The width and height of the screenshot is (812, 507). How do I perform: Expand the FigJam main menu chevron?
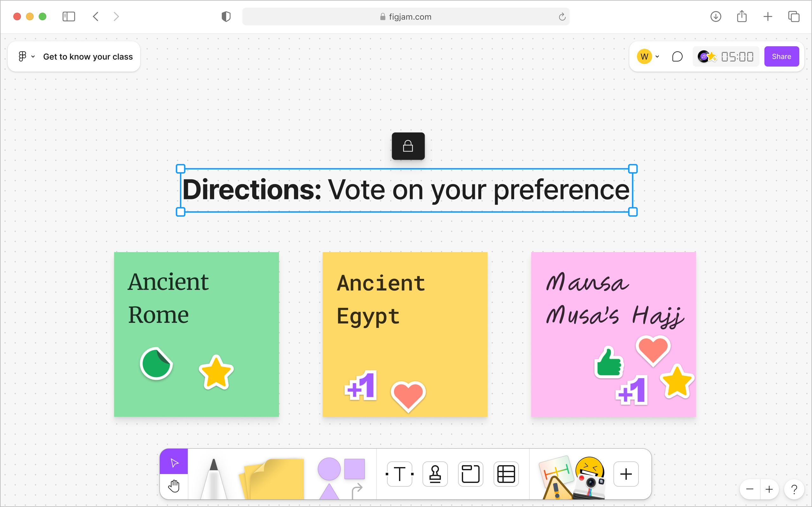33,56
